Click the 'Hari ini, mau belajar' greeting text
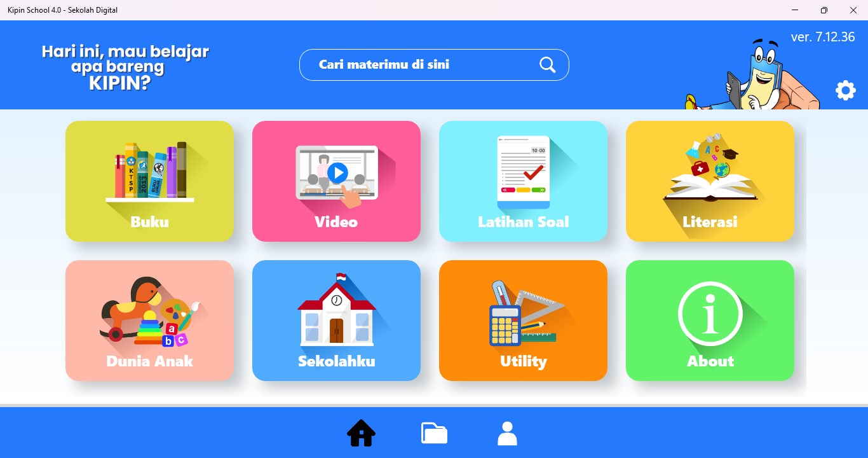 125,52
